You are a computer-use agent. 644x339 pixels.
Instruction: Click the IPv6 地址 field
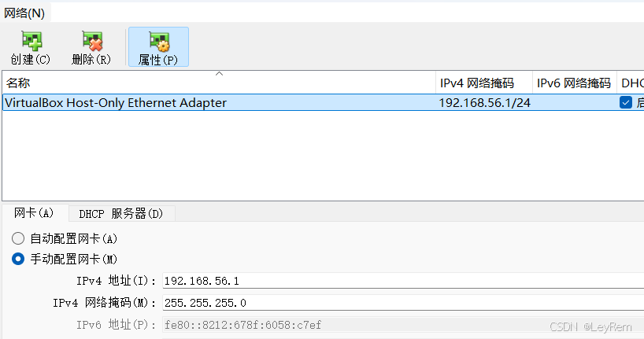[x=403, y=325]
